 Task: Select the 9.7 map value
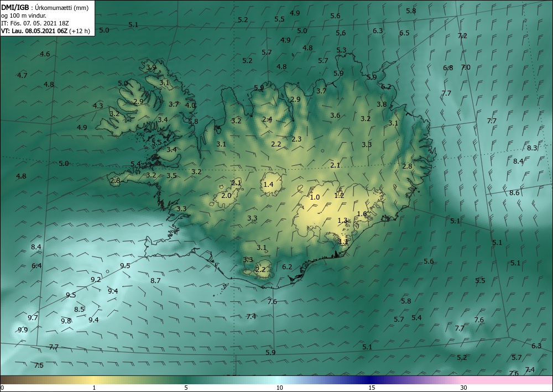point(33,317)
